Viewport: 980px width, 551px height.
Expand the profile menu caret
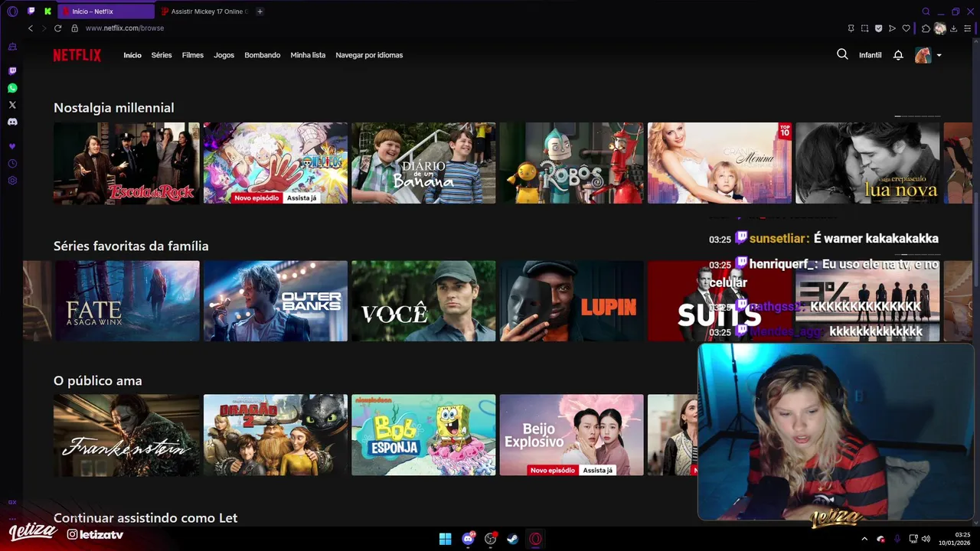[939, 55]
